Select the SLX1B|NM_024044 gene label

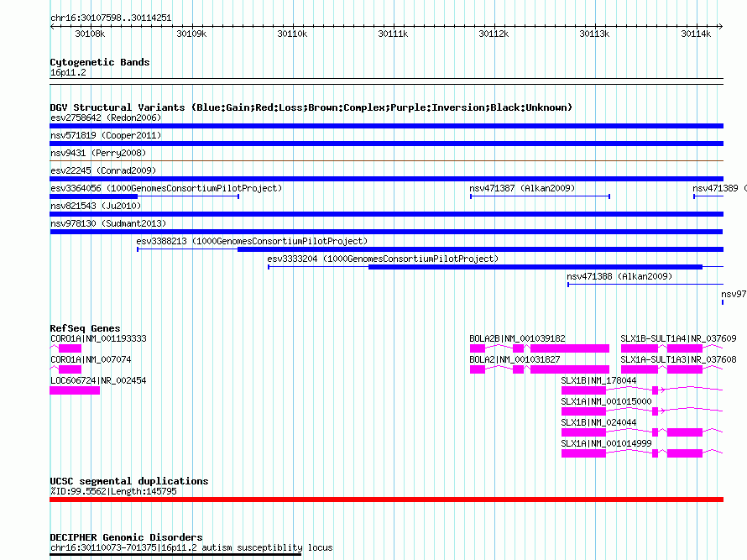pos(598,422)
